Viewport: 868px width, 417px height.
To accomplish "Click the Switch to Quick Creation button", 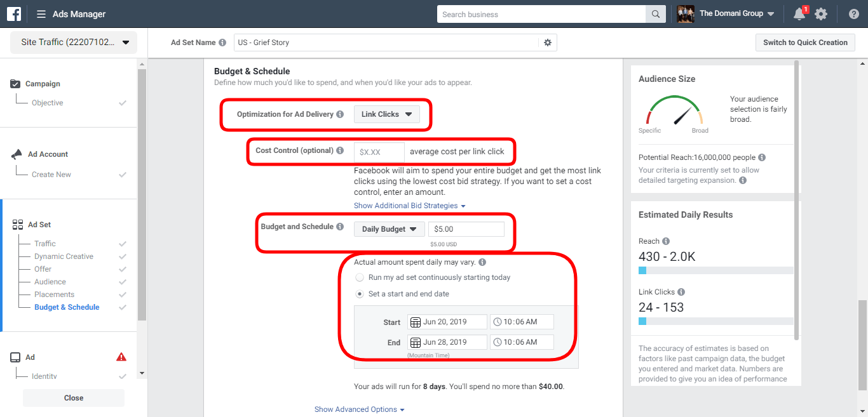I will tap(805, 43).
